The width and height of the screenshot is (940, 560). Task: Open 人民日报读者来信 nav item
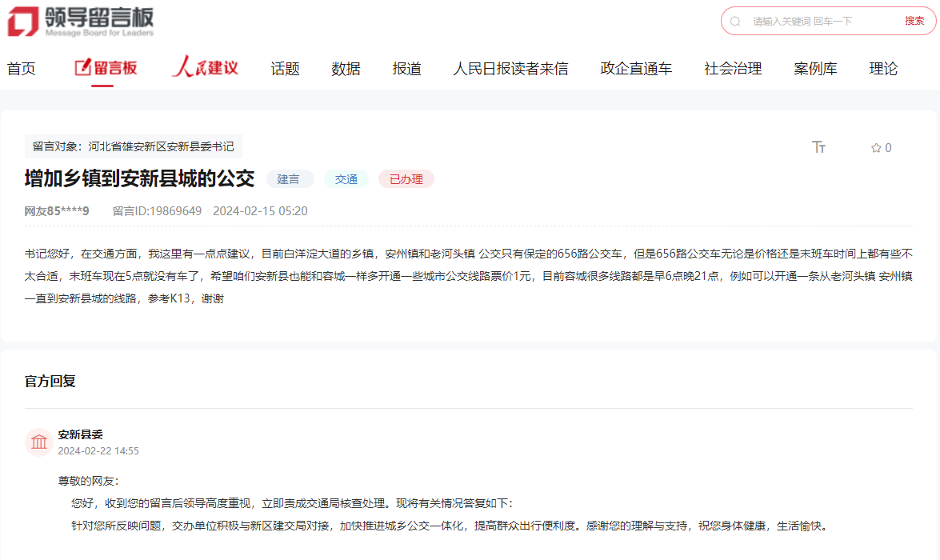(x=510, y=69)
